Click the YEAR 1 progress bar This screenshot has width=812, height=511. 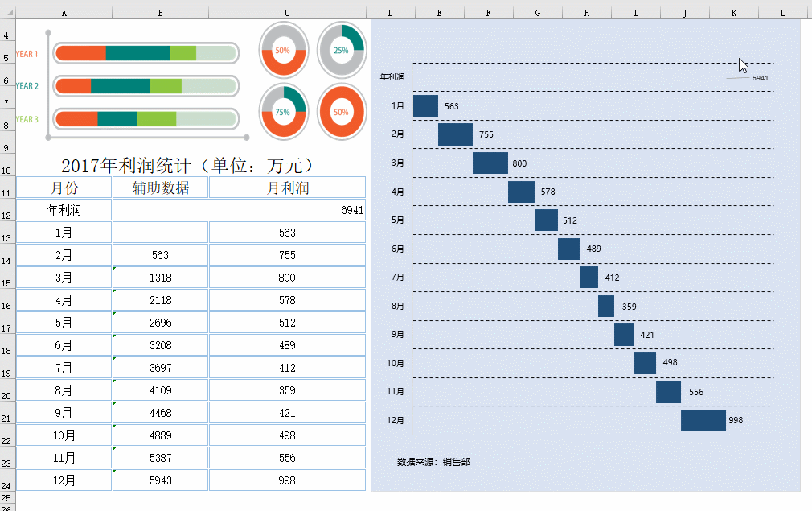[146, 53]
